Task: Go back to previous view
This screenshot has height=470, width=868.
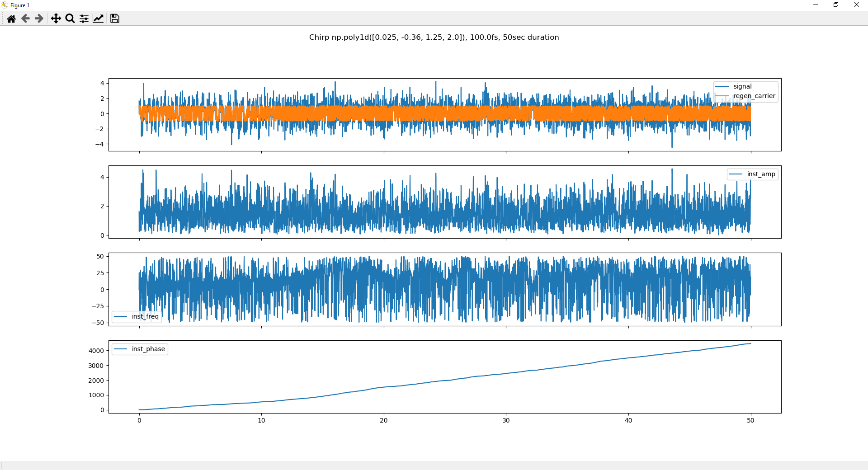Action: pos(25,19)
